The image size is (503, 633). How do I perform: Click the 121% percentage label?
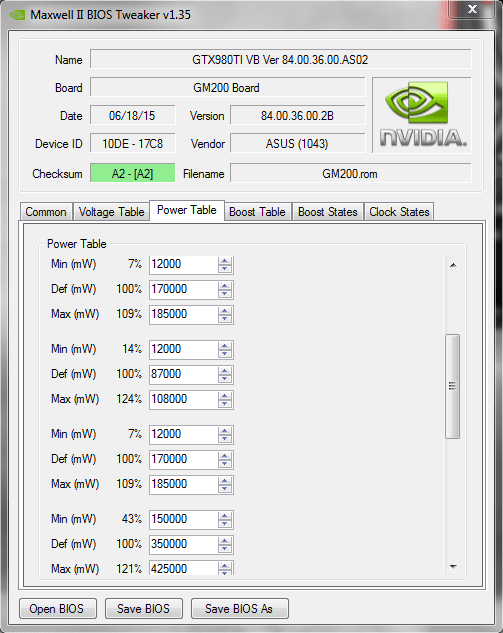click(x=129, y=568)
